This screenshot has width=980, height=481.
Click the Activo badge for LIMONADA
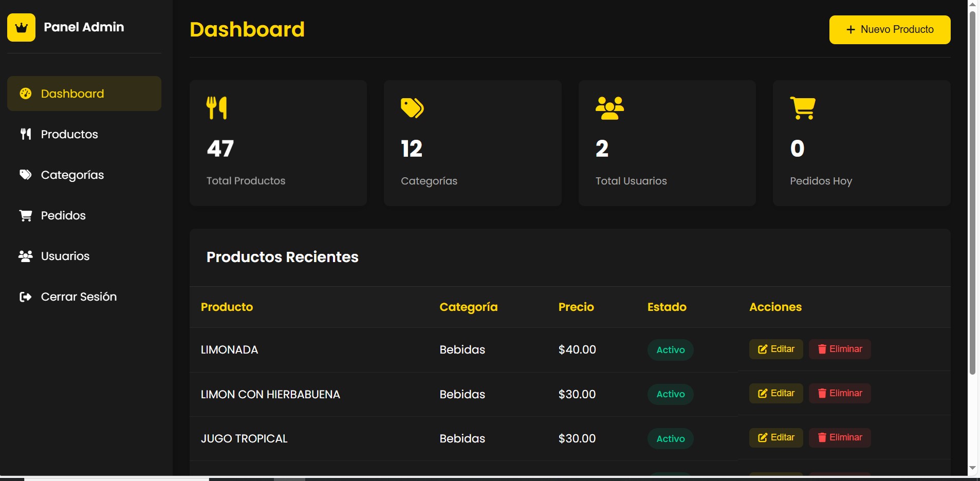click(x=670, y=350)
